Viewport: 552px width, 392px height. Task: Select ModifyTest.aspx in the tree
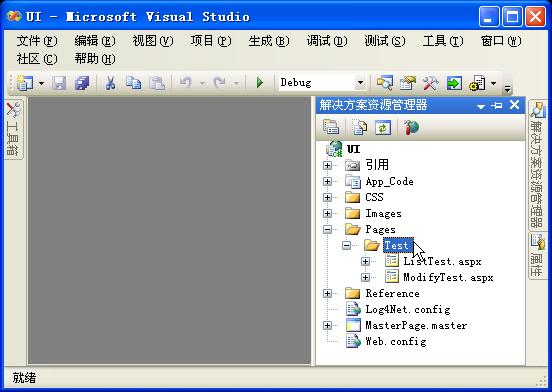(448, 278)
